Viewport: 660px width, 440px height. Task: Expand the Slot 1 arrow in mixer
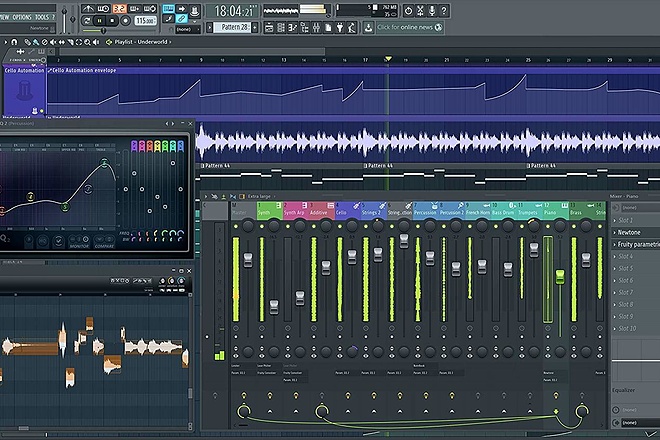615,220
